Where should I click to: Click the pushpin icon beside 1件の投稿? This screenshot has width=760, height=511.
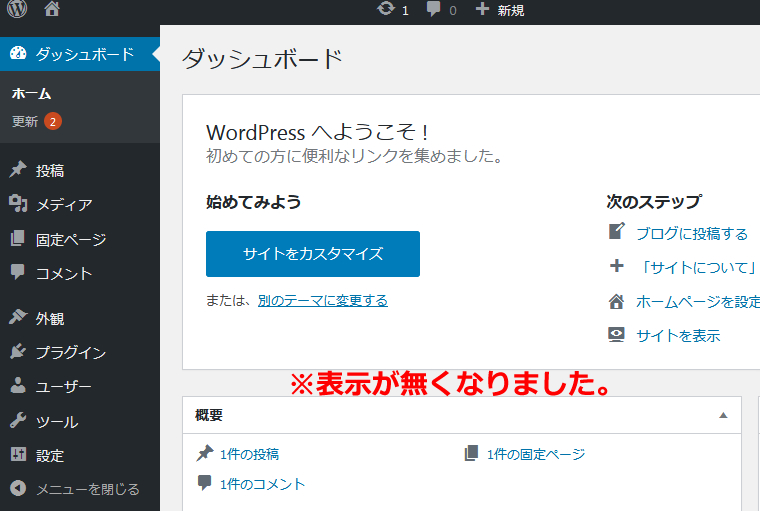[205, 453]
